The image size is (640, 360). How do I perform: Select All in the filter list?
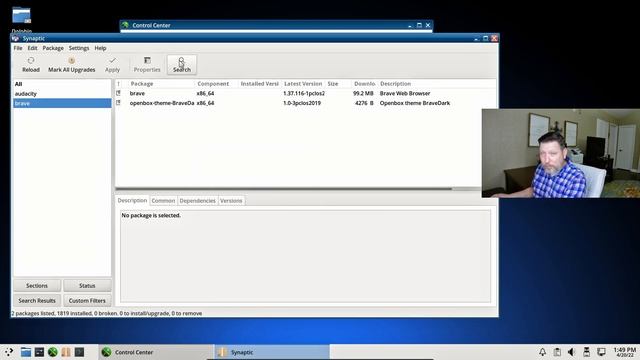pyautogui.click(x=62, y=84)
